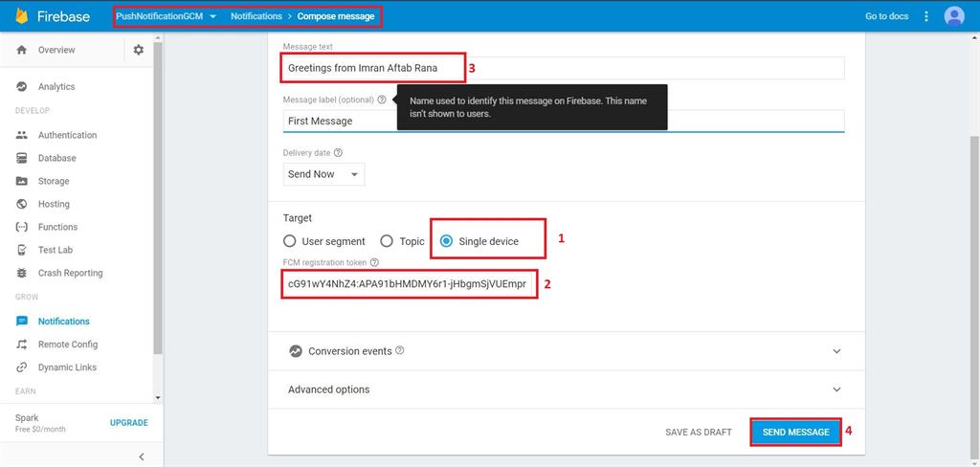This screenshot has height=467, width=980.
Task: Click the Remote Config icon
Action: point(22,345)
